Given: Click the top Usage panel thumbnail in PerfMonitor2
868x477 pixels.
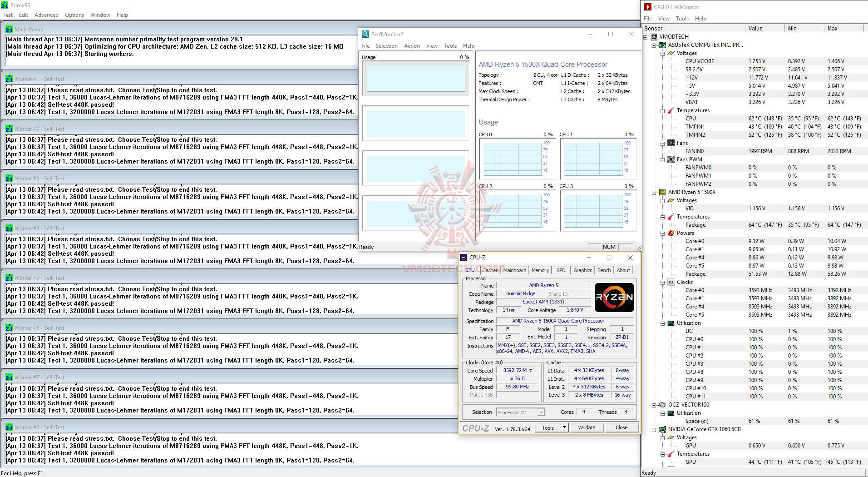Looking at the screenshot, I should point(415,78).
